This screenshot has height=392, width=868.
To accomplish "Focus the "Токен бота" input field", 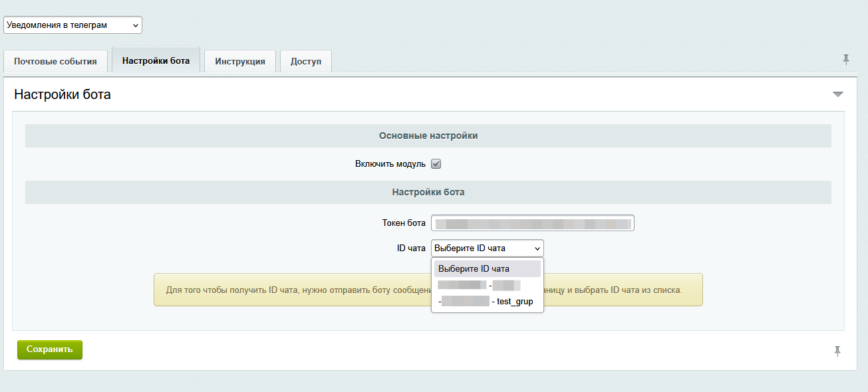I will [x=532, y=223].
